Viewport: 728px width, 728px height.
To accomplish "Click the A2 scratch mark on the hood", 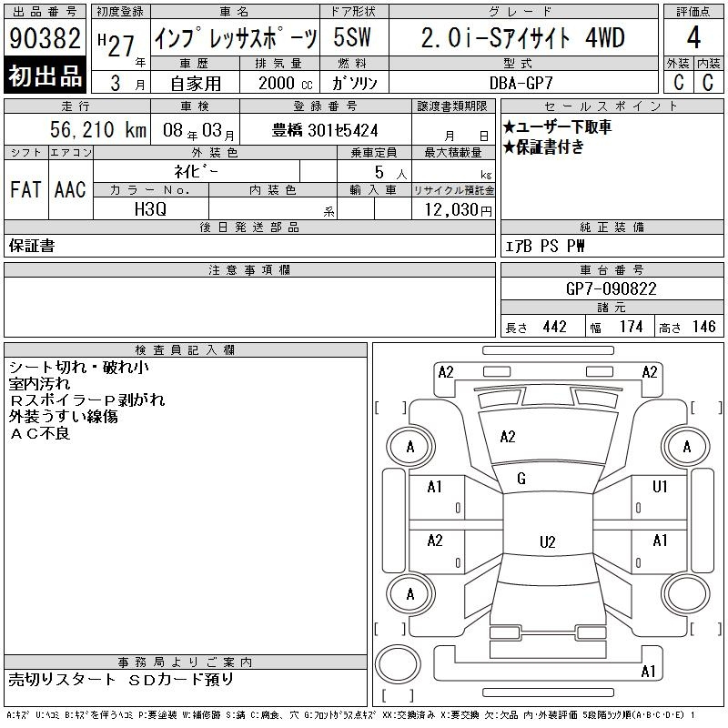I will [x=508, y=437].
